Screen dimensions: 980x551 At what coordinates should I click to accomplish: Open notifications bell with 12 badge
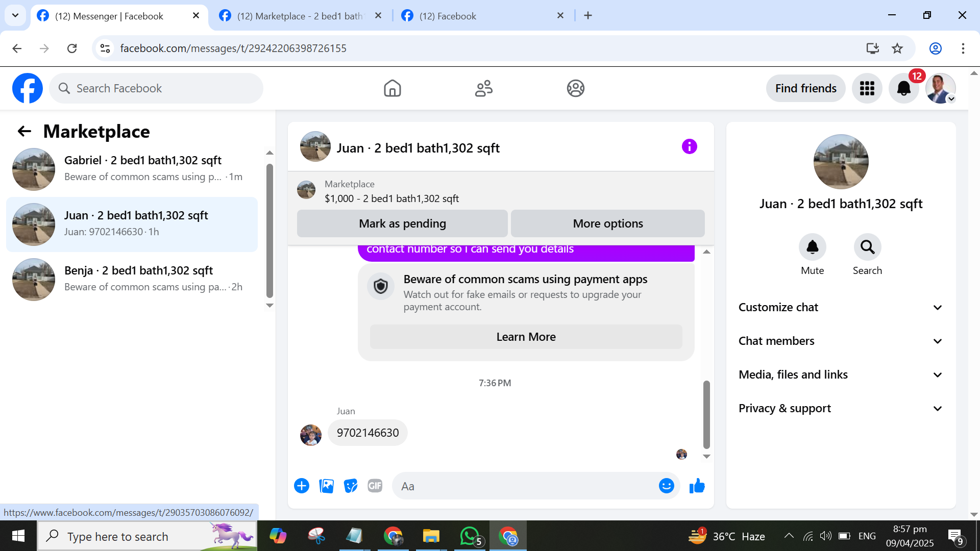[x=903, y=88]
